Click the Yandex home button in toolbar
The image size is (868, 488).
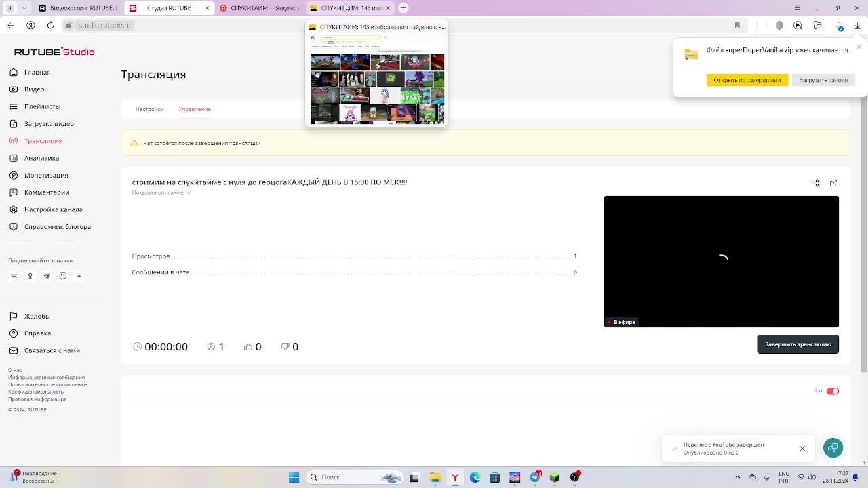pyautogui.click(x=31, y=25)
